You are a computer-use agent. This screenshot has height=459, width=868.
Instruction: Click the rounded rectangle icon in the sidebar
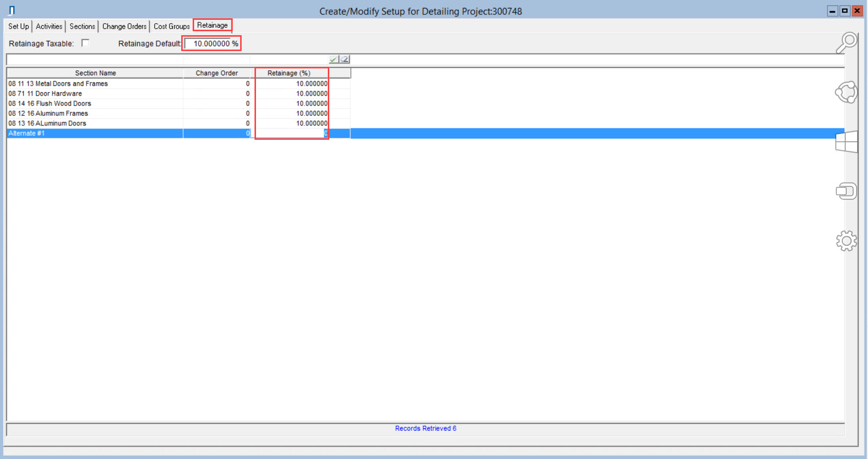tap(846, 191)
